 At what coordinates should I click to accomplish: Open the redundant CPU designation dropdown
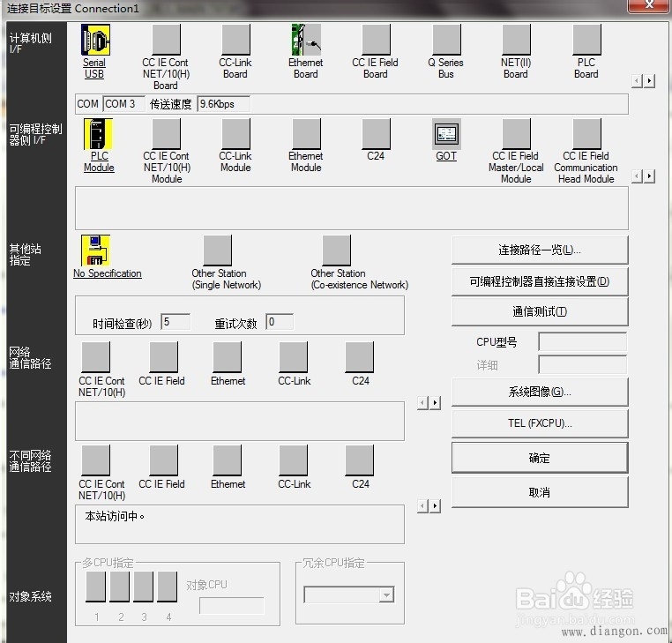[x=385, y=595]
